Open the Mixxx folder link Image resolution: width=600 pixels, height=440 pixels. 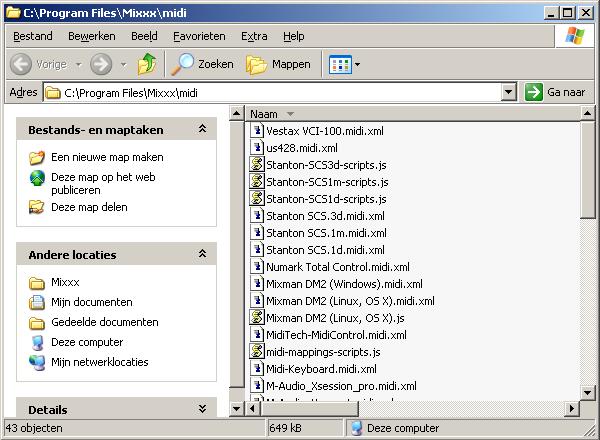[x=65, y=282]
